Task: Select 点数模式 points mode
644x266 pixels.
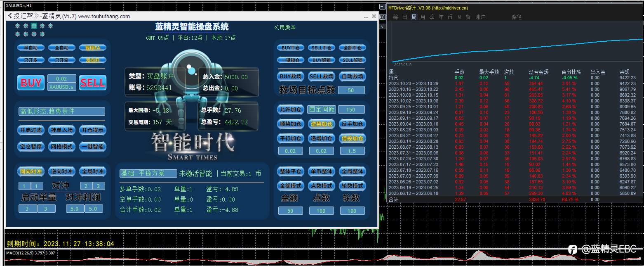Action: click(322, 186)
